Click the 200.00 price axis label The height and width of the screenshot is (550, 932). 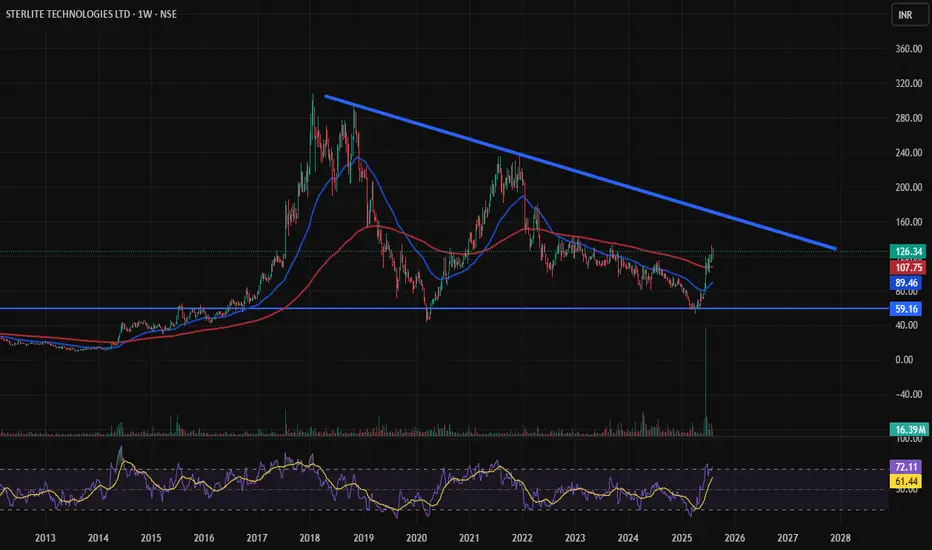[x=908, y=187]
